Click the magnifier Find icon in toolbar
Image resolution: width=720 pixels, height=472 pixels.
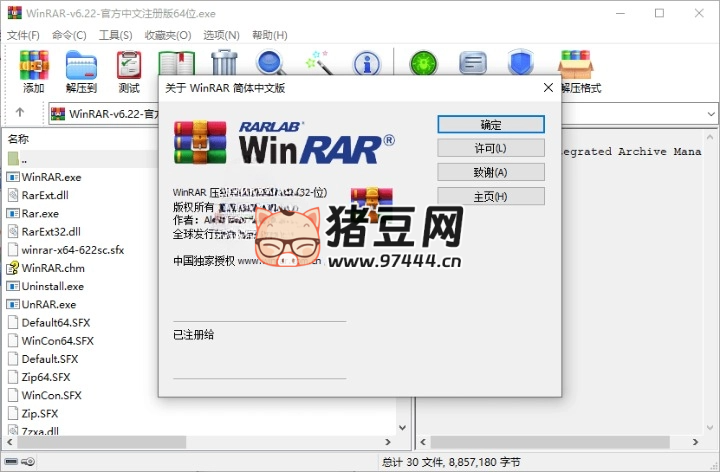click(271, 62)
